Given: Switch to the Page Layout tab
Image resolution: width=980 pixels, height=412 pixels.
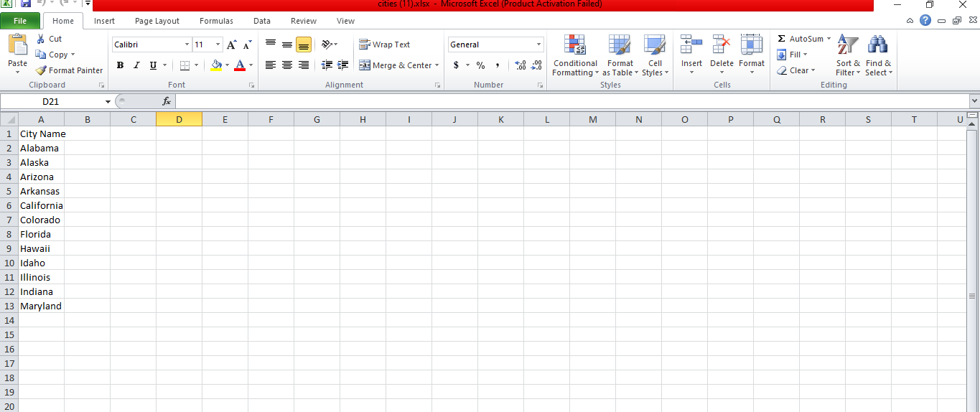Looking at the screenshot, I should coord(157,21).
